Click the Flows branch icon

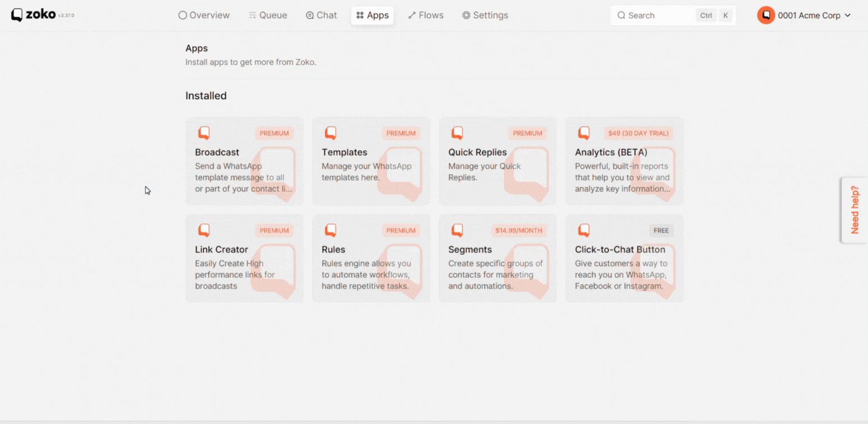point(412,15)
